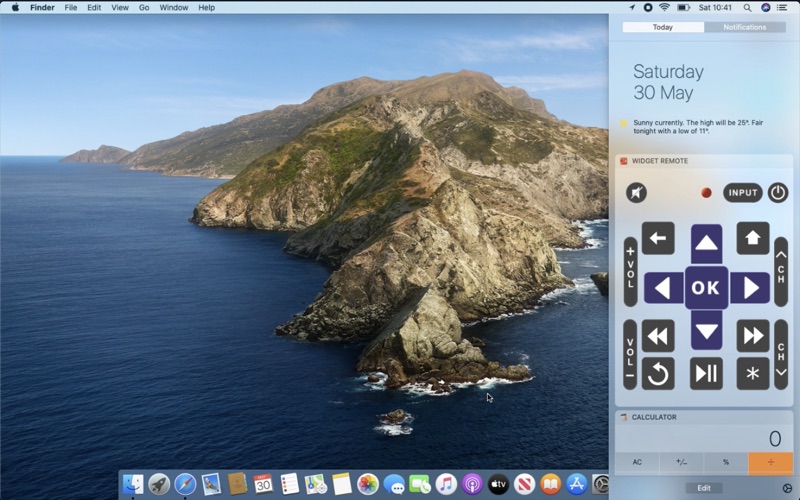Mute the TV with the remote's mute button

pos(636,193)
